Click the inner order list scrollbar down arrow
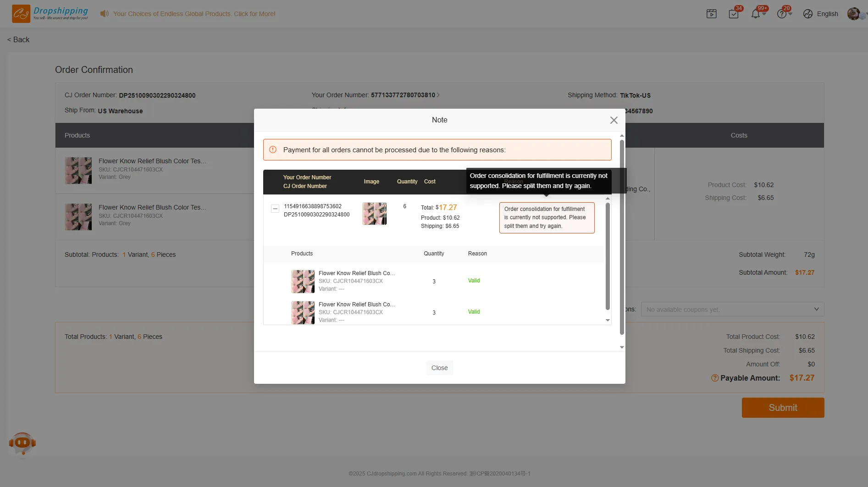Screen dimensions: 868x487 608,320
